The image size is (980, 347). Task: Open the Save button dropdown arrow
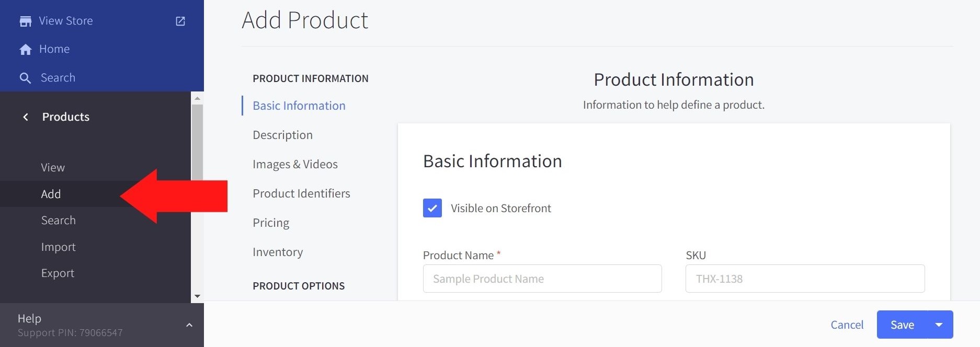click(x=939, y=325)
